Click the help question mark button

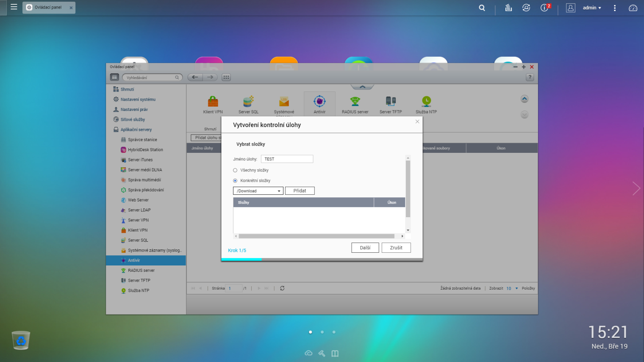[x=530, y=77]
